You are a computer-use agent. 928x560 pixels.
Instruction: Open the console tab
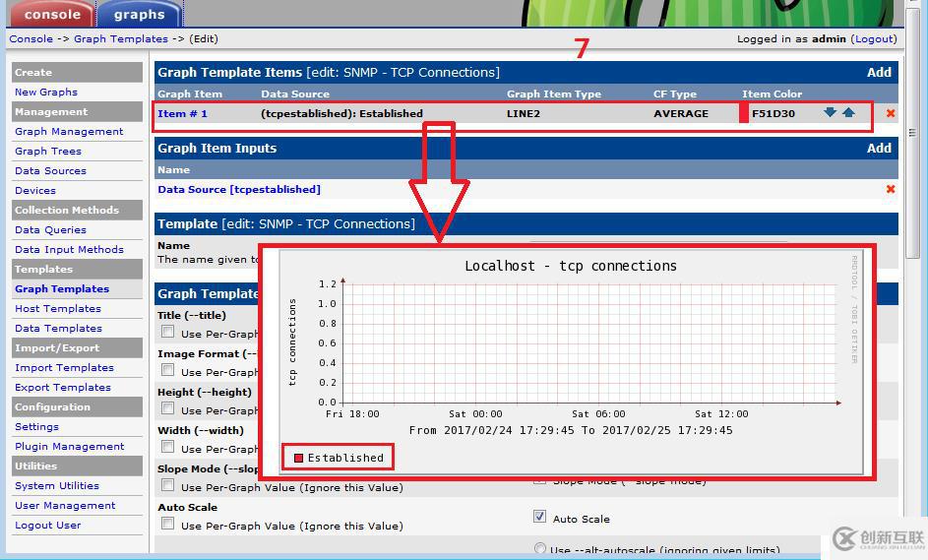coord(52,14)
